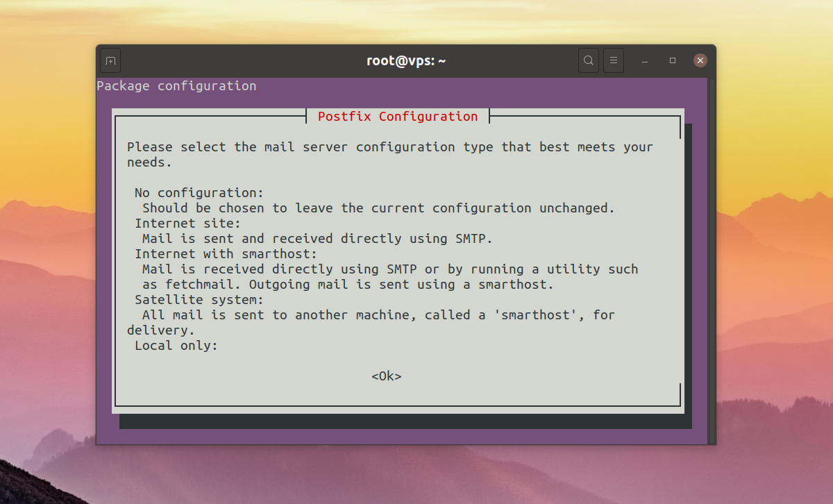This screenshot has height=504, width=833.
Task: Confirm the dialog with the Ok button
Action: click(387, 376)
